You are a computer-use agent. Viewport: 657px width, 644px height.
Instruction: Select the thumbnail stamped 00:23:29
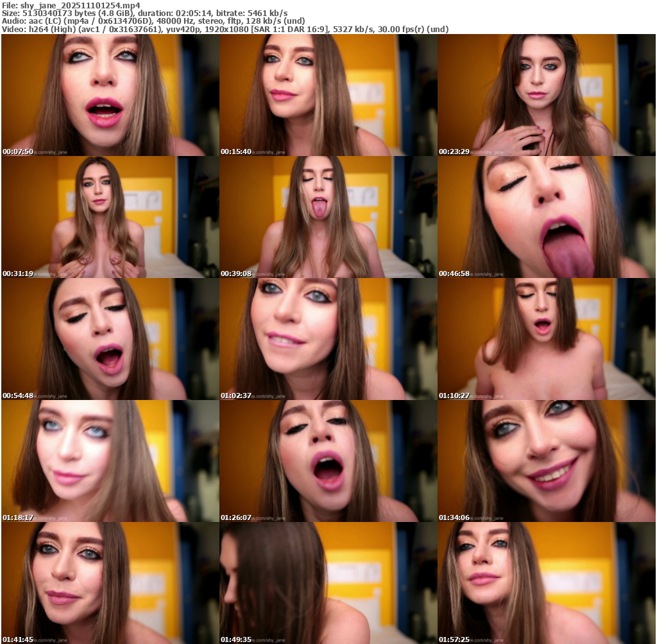click(546, 95)
